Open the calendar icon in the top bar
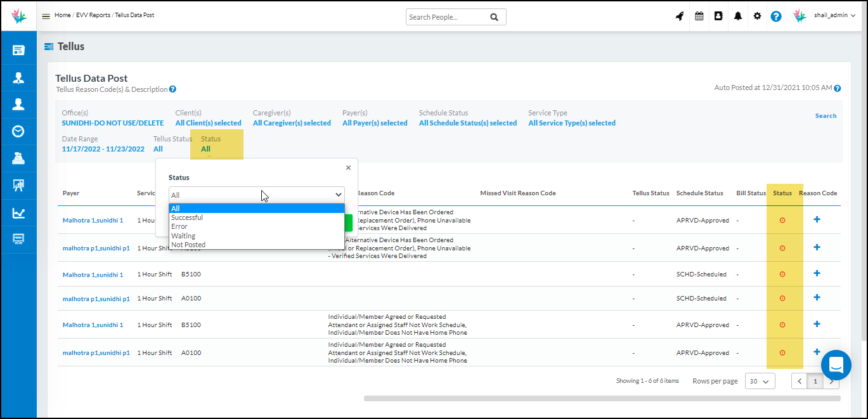This screenshot has width=868, height=419. tap(698, 16)
